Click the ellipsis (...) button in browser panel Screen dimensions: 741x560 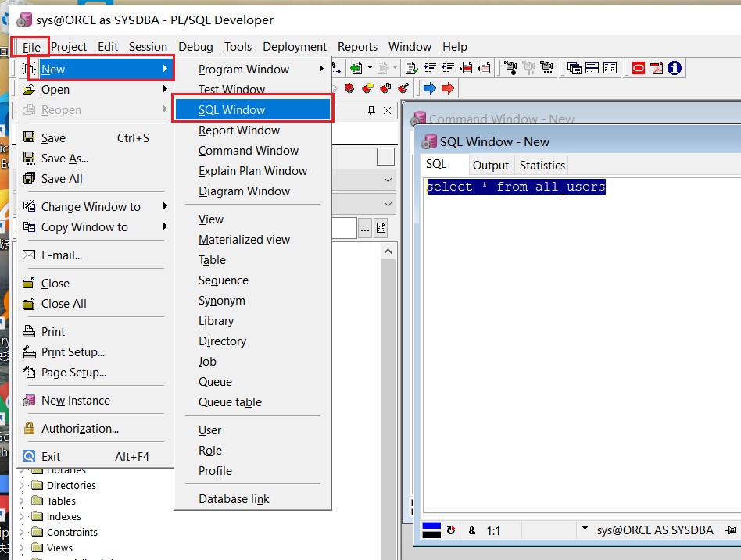[x=365, y=229]
